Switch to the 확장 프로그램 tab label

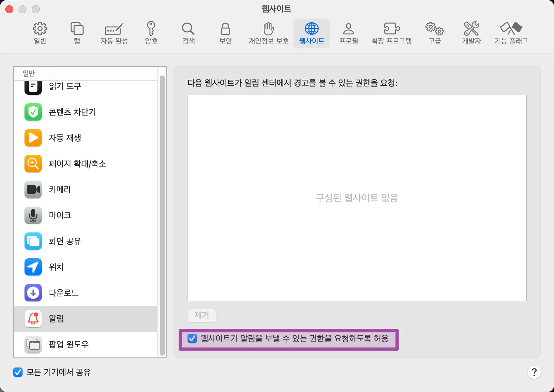[x=392, y=41]
